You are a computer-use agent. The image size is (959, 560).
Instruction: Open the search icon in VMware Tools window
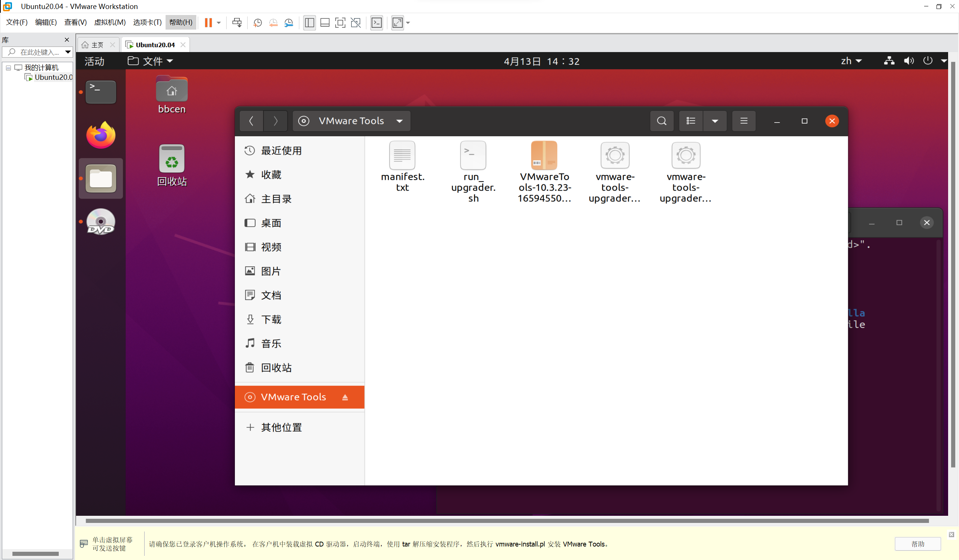pos(662,121)
